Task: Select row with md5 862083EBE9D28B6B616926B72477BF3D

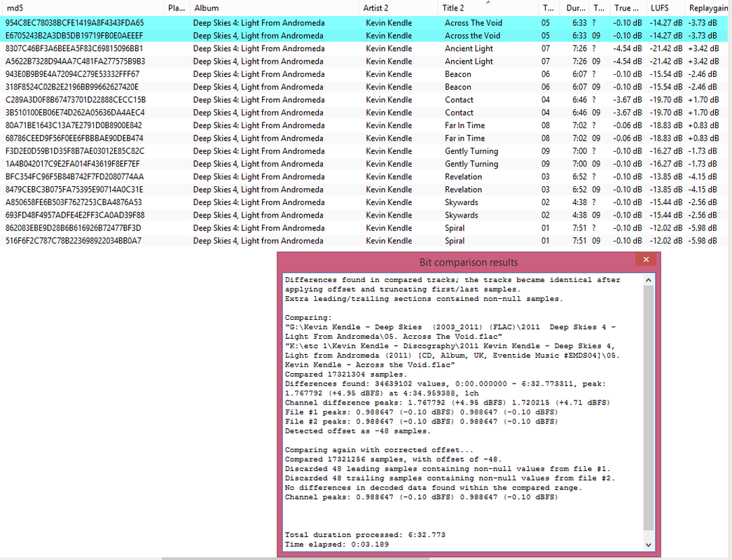Action: [364, 228]
